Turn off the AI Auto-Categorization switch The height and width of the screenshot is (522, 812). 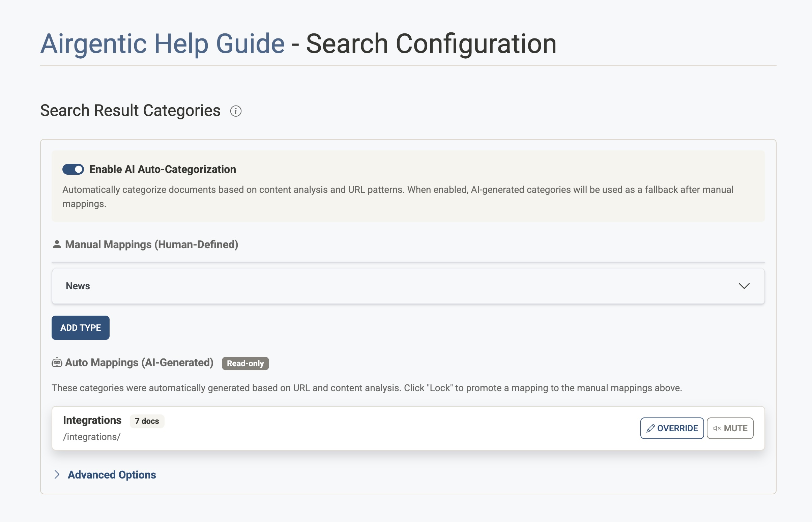tap(73, 169)
